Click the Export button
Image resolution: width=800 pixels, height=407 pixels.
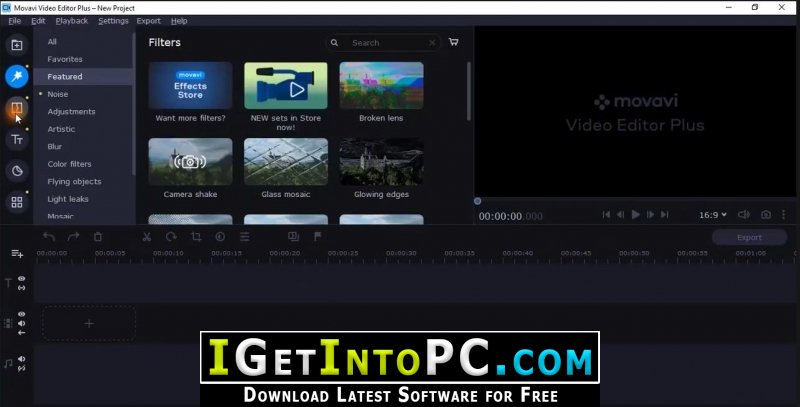coord(749,237)
